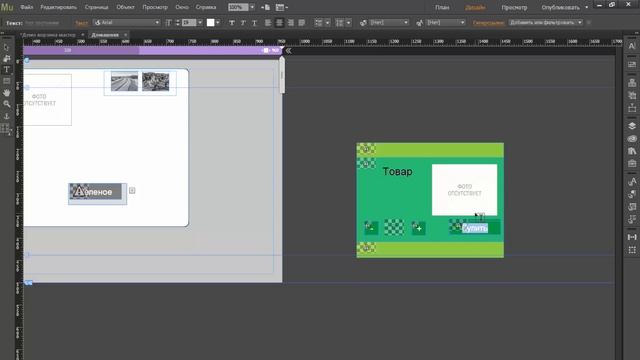Collapse breakpoint bar with double chevron
Image resolution: width=640 pixels, height=360 pixels.
coord(289,51)
